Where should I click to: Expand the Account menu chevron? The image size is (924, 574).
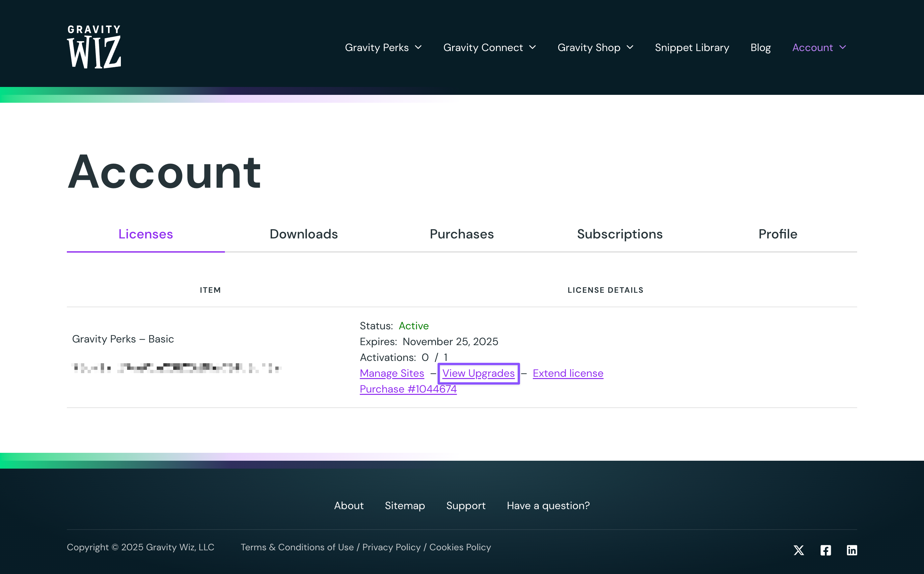click(843, 47)
